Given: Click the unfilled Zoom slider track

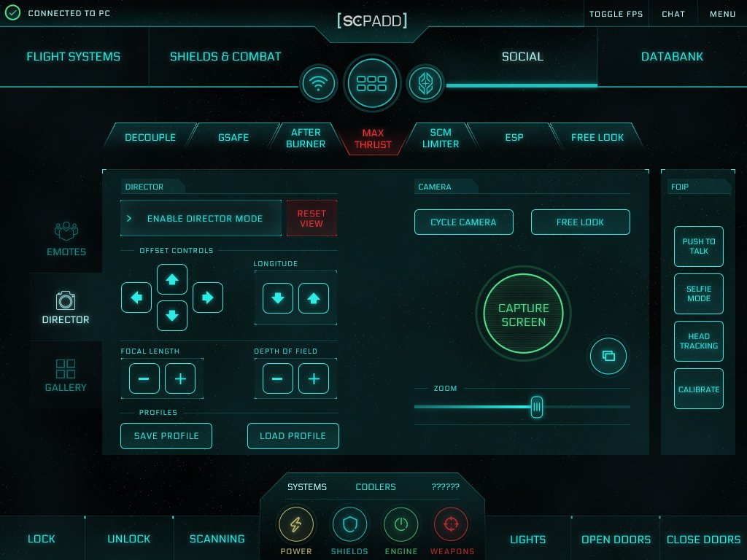Looking at the screenshot, I should tap(587, 407).
